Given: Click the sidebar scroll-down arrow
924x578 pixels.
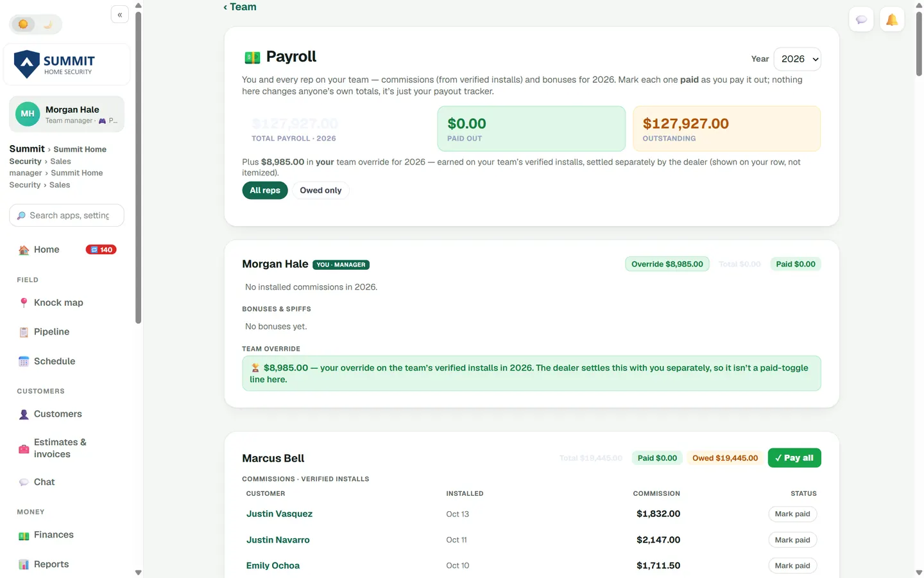Looking at the screenshot, I should point(138,572).
